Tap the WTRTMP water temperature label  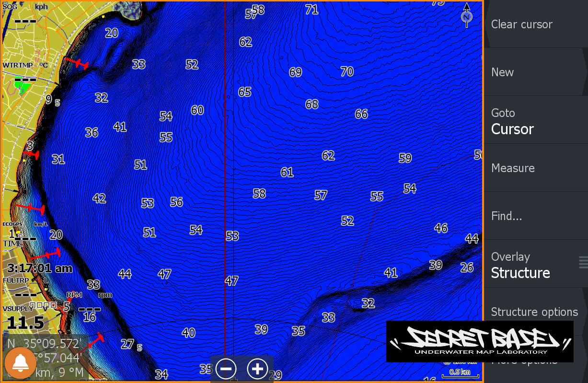pyautogui.click(x=18, y=65)
